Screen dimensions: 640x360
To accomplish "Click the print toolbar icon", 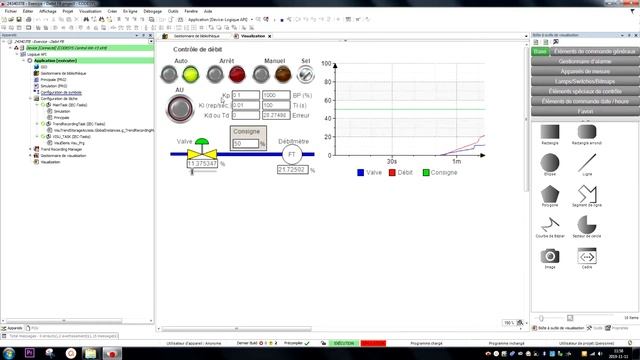I will [29, 19].
